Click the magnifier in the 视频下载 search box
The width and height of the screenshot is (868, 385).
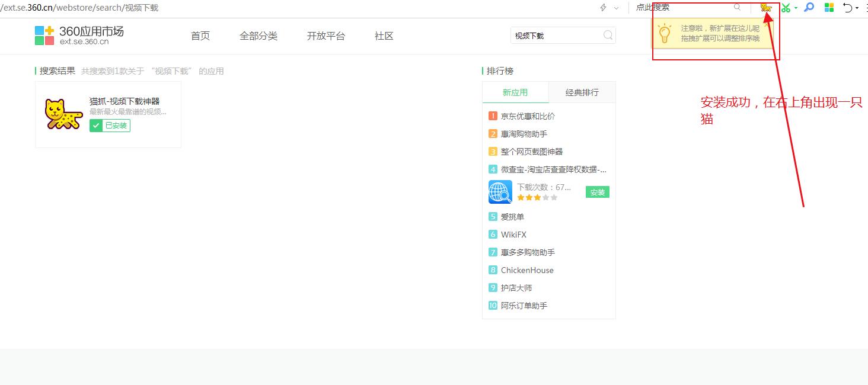(607, 36)
